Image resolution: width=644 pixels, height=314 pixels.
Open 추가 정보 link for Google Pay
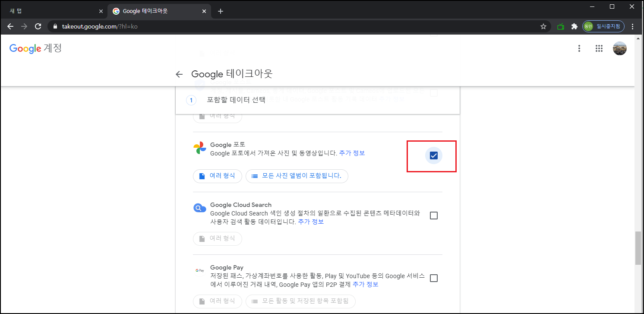[365, 284]
